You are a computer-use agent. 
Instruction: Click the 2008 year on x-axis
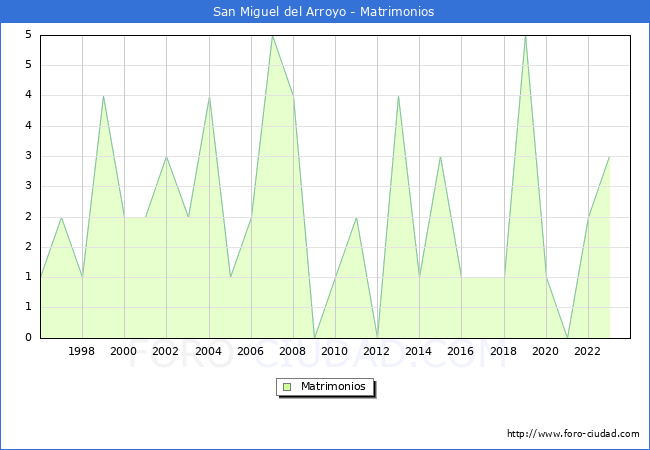[x=292, y=351]
